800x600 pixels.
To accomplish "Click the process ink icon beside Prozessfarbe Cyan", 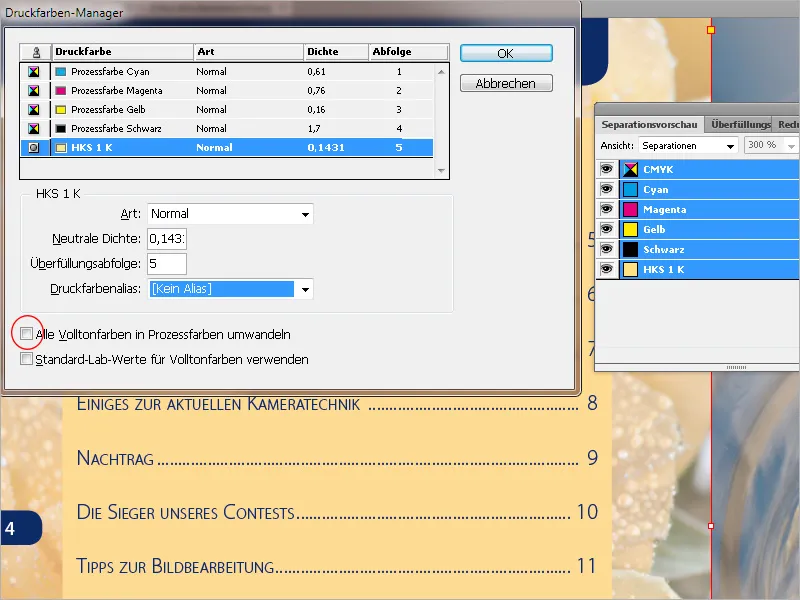I will pyautogui.click(x=34, y=71).
